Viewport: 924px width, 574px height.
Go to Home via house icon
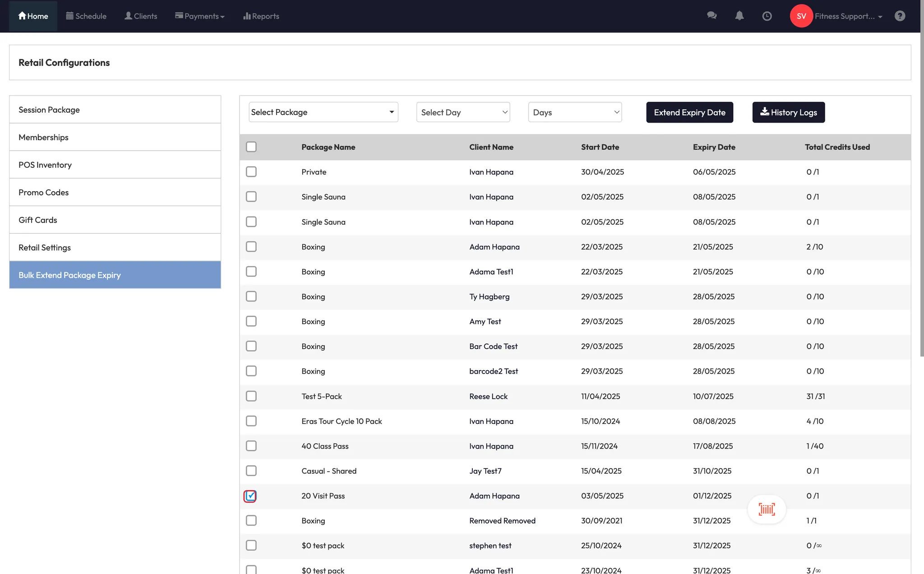pyautogui.click(x=22, y=16)
